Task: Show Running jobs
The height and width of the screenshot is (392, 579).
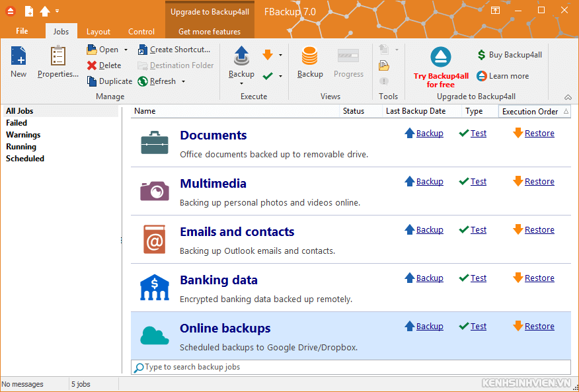Action: coord(21,147)
